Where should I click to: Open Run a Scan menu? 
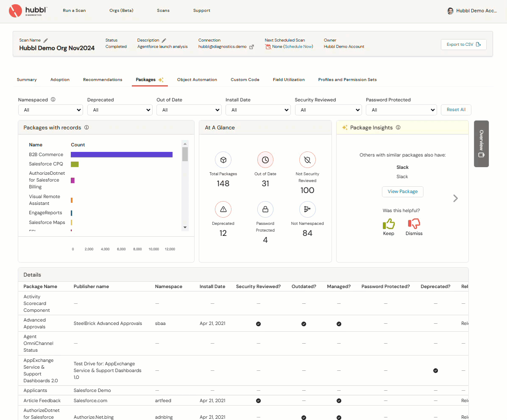pos(74,10)
